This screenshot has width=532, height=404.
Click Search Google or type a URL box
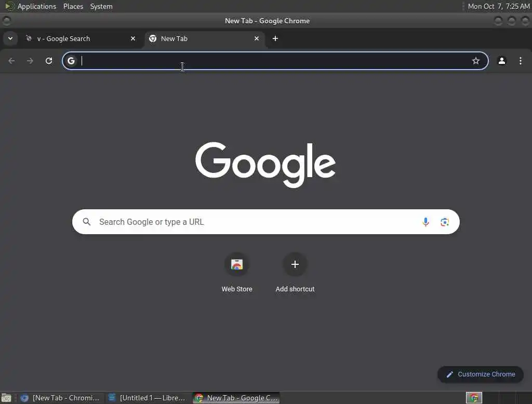click(265, 222)
